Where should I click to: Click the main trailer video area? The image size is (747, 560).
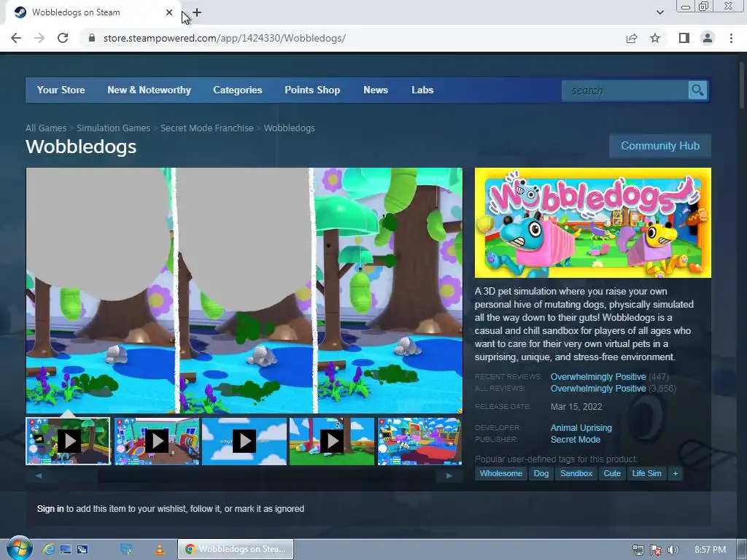[x=244, y=290]
